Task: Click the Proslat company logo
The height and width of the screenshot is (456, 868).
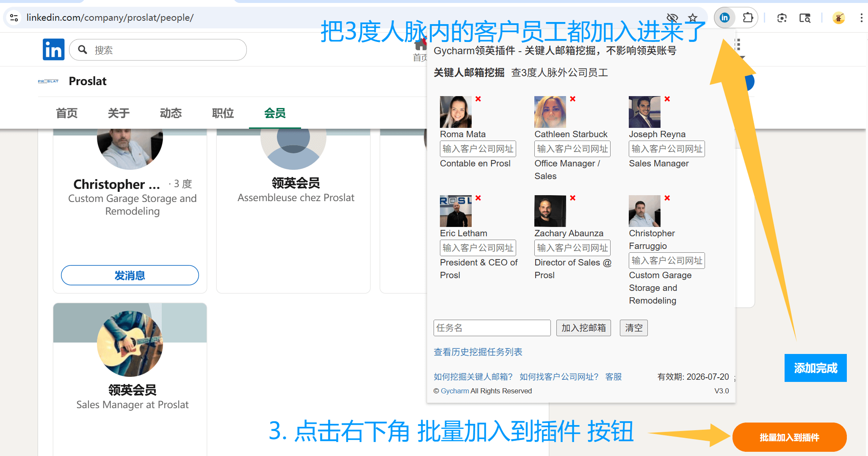Action: [48, 81]
